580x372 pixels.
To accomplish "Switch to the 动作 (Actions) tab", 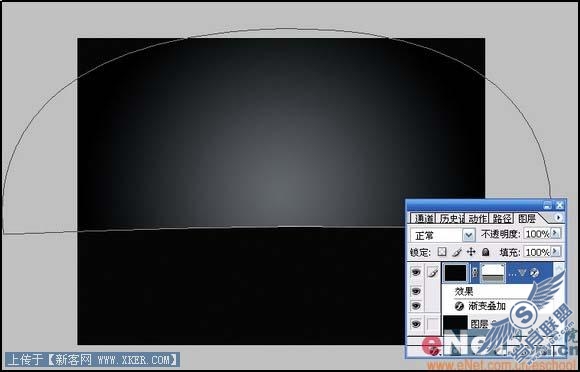I will [x=478, y=219].
